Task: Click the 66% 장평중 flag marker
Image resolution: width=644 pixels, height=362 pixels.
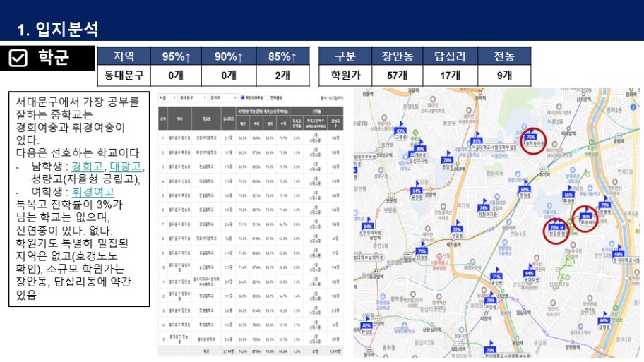Action: tap(604, 320)
